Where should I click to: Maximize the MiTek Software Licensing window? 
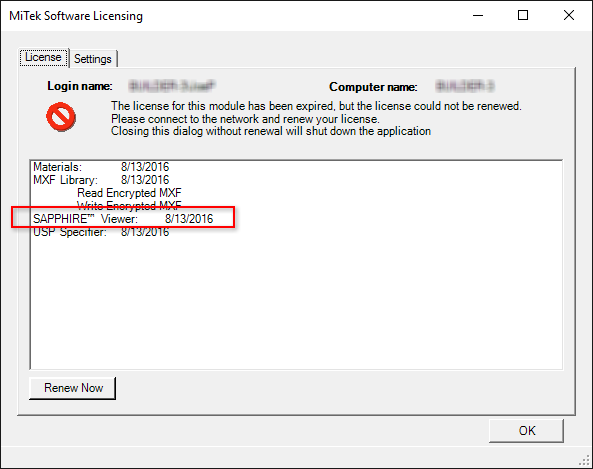[523, 16]
